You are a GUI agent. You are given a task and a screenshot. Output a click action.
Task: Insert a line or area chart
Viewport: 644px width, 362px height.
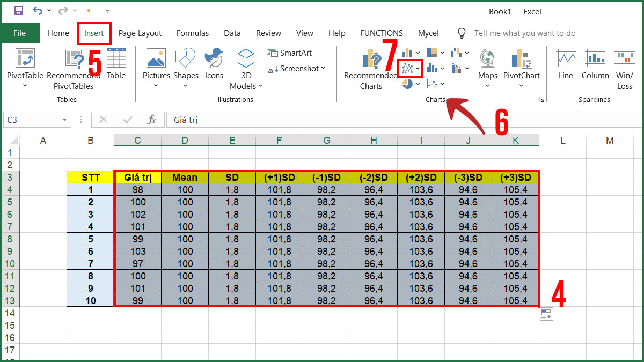tap(407, 68)
